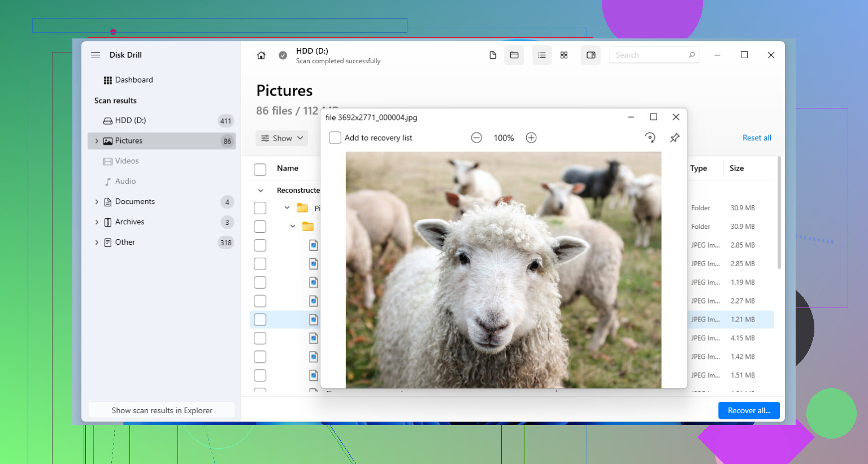Click the magnifier icon in the search box

pyautogui.click(x=692, y=55)
